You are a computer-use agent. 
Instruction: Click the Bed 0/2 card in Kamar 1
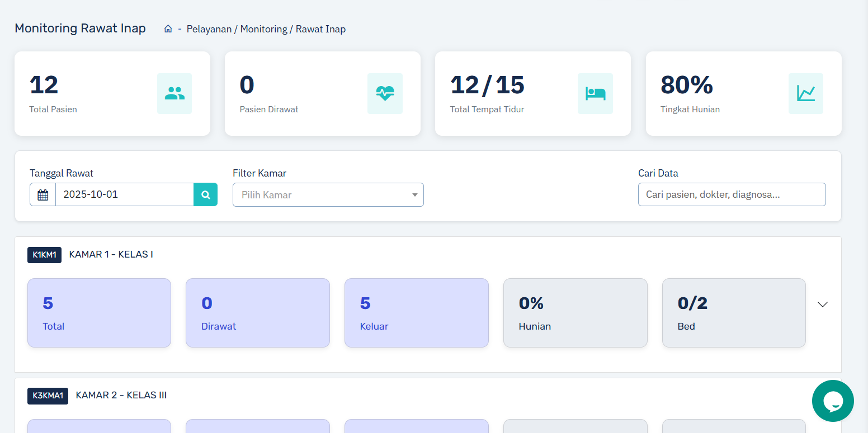point(734,313)
